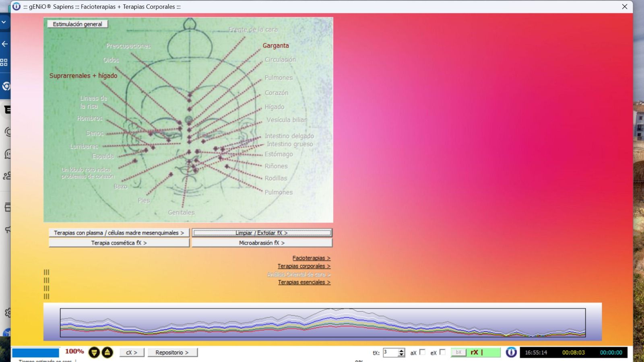Image resolution: width=644 pixels, height=362 pixels.
Task: Click the first vertical-bars handle icon
Action: point(46,272)
